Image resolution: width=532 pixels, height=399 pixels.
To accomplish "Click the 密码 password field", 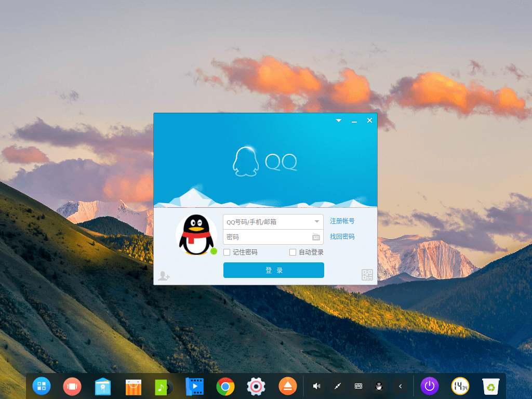I will tap(273, 237).
